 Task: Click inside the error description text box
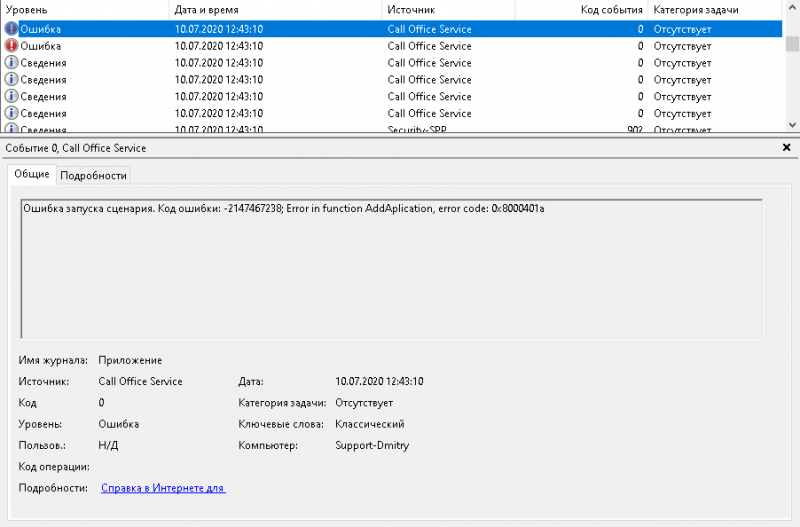coord(391,268)
